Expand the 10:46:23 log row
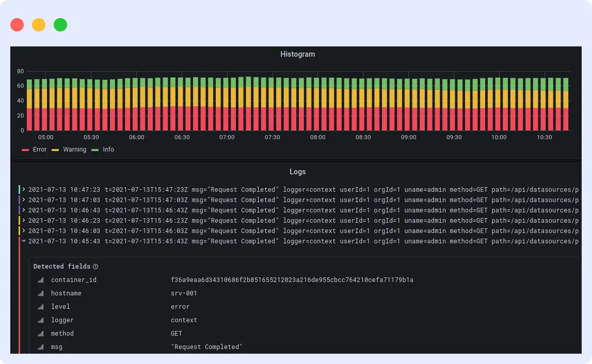Screen dimensions: 592x364 24,220
